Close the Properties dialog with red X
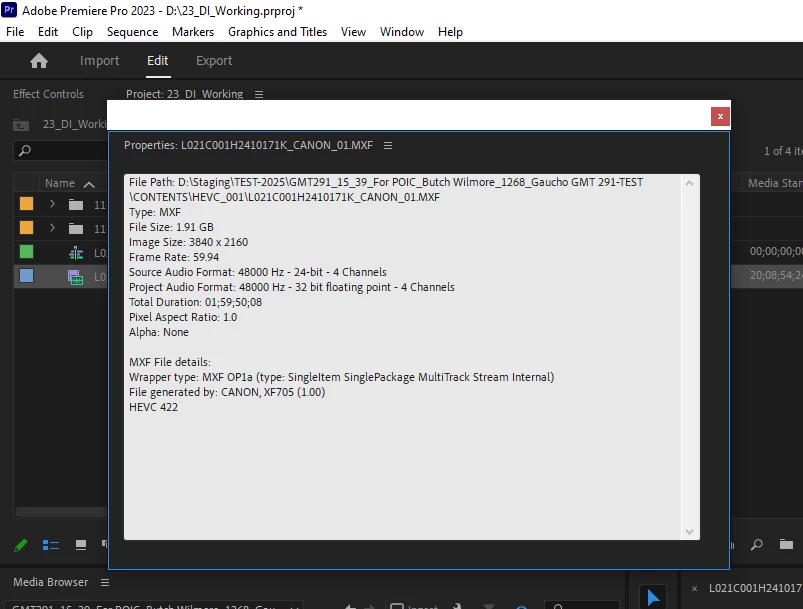803x609 pixels. (x=720, y=116)
